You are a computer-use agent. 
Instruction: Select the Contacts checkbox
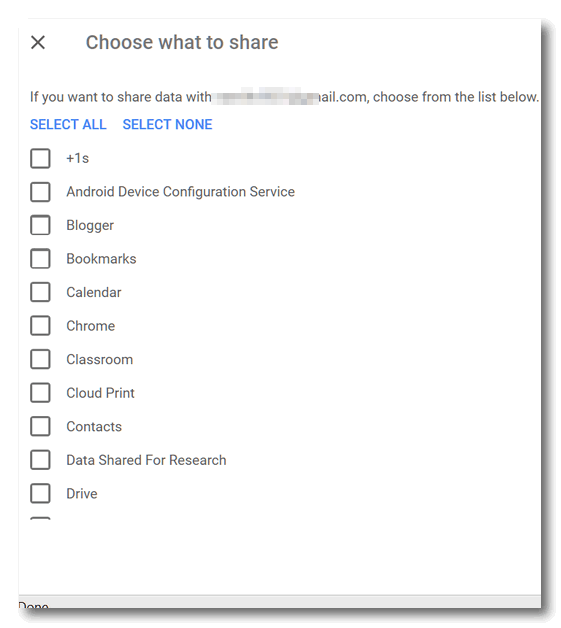[40, 426]
